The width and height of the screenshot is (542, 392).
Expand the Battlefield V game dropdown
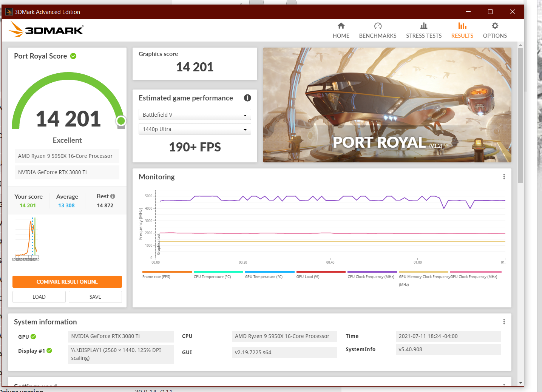click(195, 115)
